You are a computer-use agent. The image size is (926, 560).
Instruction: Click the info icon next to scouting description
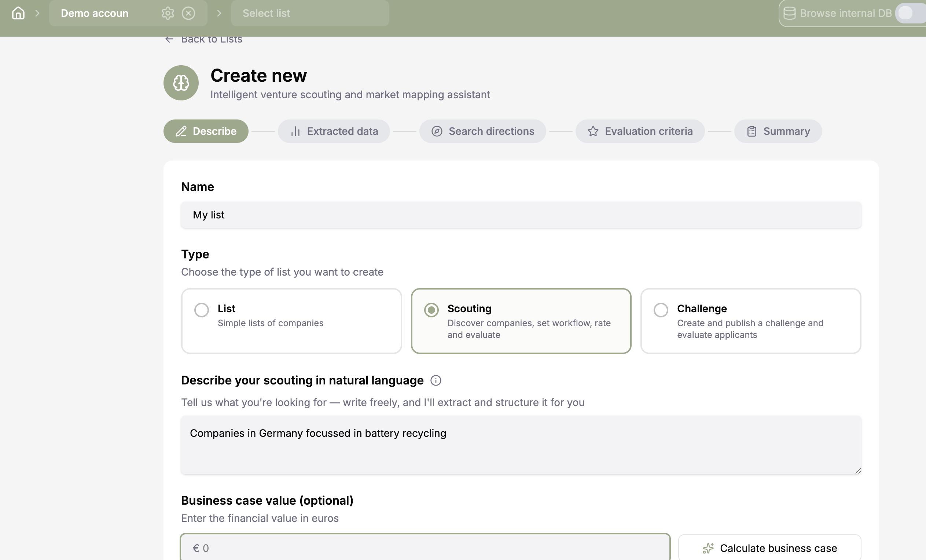coord(436,380)
